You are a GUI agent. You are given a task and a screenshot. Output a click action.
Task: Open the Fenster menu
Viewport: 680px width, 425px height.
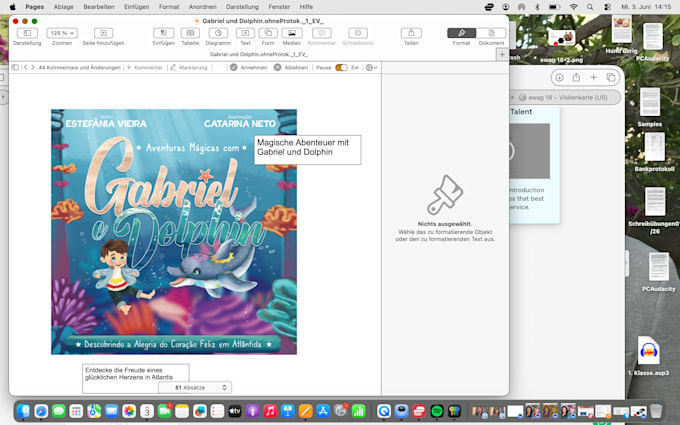279,7
